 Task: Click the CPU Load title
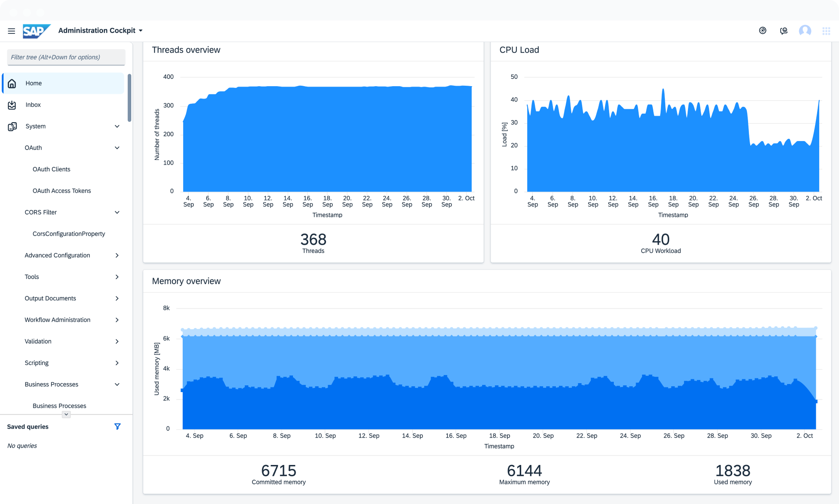click(519, 50)
